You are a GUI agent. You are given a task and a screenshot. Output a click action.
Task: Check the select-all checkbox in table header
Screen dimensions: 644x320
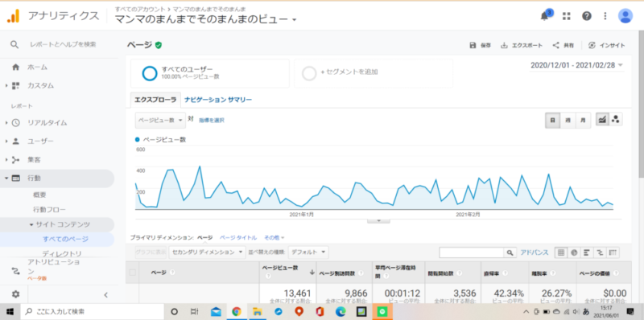(x=132, y=273)
